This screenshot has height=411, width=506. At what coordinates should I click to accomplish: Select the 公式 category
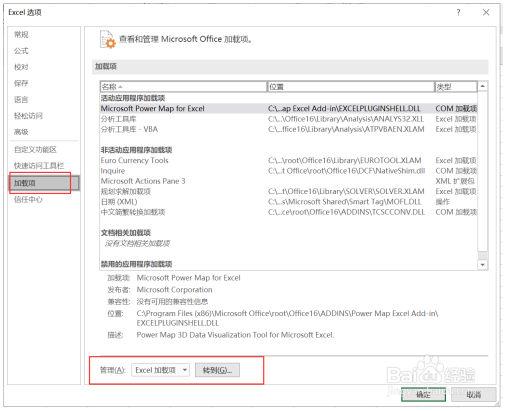[x=21, y=51]
